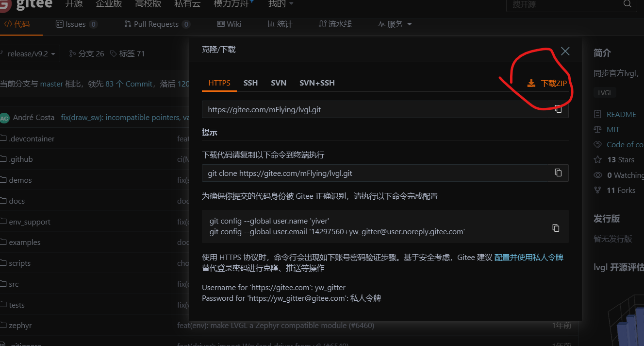
Task: Open the 模力方舟 menu item
Action: [x=231, y=4]
